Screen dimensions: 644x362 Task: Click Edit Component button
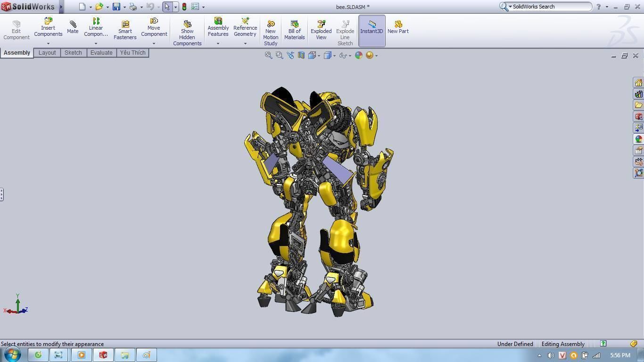(17, 30)
